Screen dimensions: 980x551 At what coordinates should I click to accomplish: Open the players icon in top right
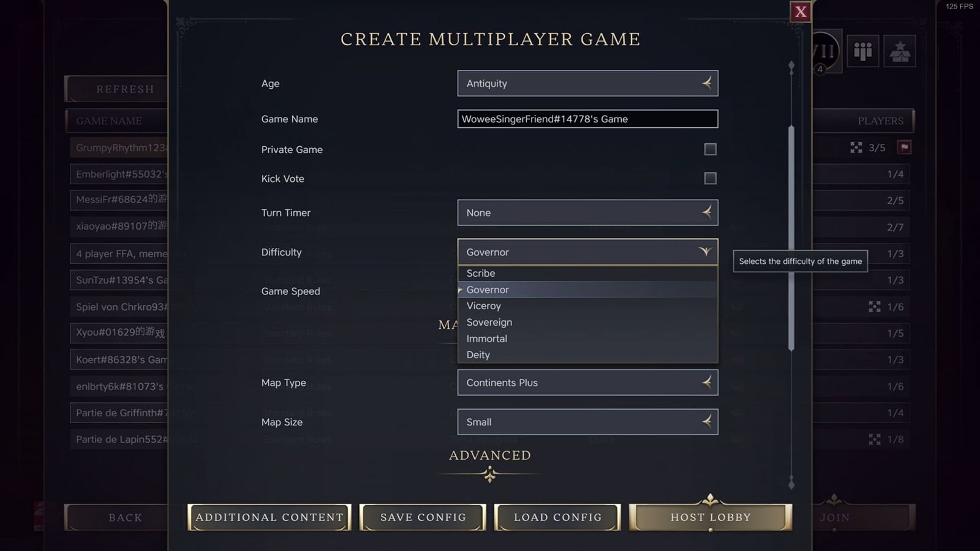click(x=863, y=51)
